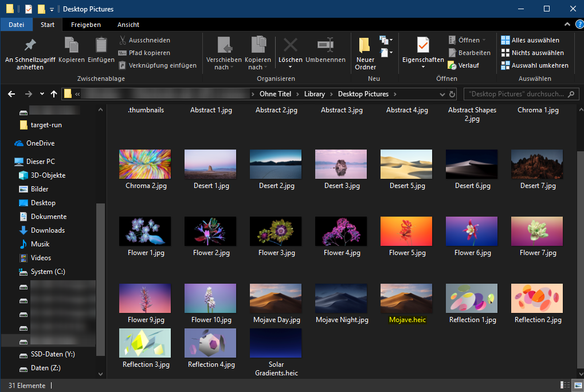
Task: Select the Kopieren icon in the ribbon
Action: (70, 44)
